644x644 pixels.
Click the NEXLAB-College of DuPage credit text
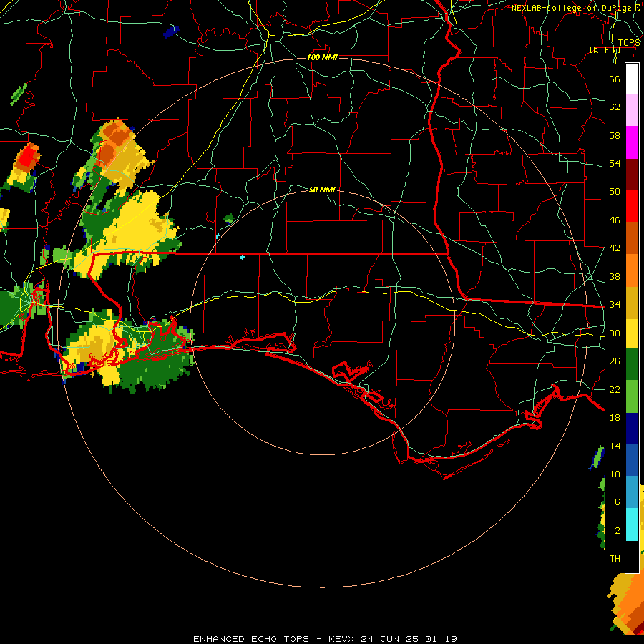click(575, 8)
